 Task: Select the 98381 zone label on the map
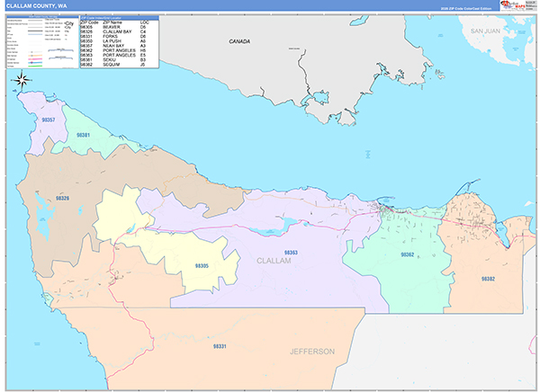click(x=83, y=135)
